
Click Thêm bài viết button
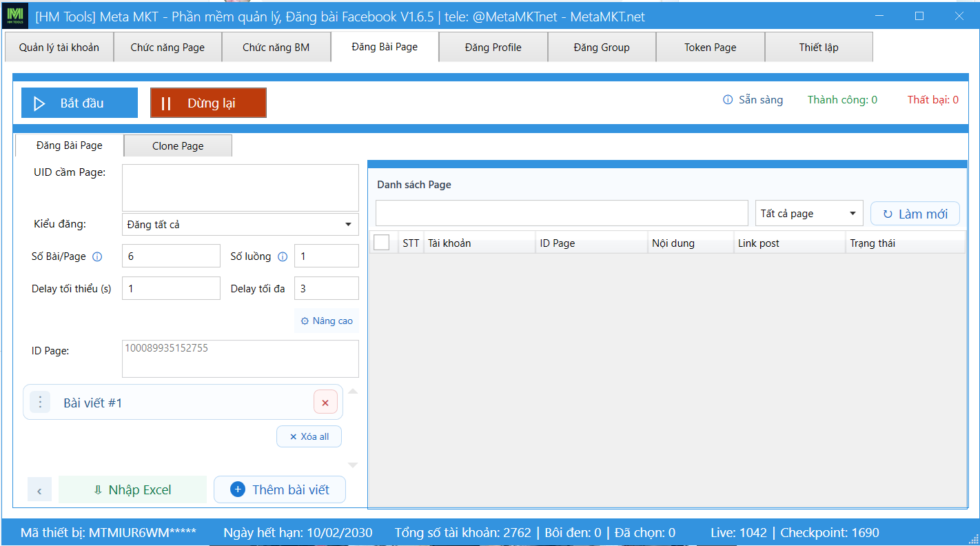click(x=280, y=489)
